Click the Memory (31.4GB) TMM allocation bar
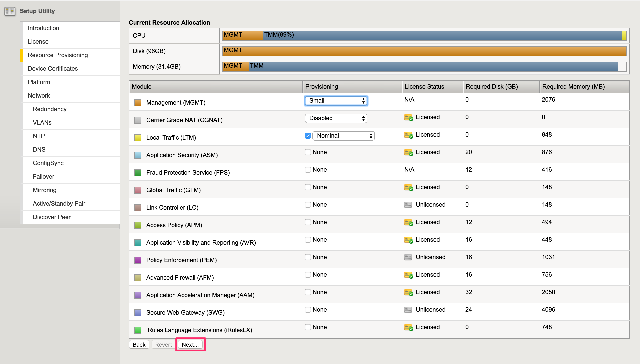The height and width of the screenshot is (364, 640). tap(433, 67)
